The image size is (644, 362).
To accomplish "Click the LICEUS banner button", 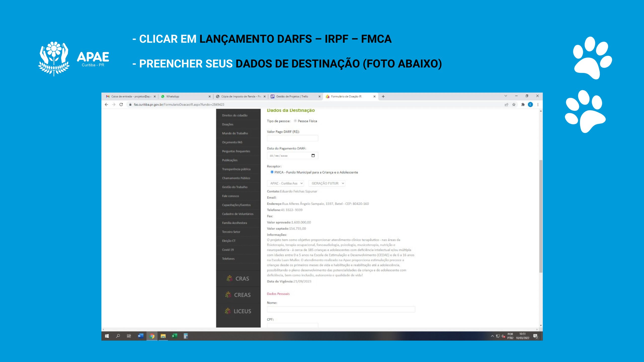I will tap(238, 311).
